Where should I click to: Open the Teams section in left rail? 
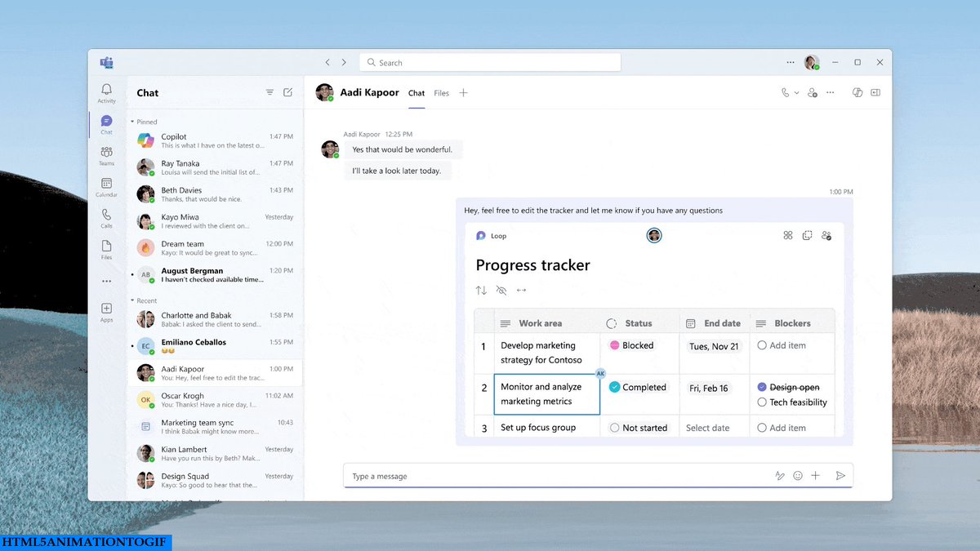pos(106,155)
